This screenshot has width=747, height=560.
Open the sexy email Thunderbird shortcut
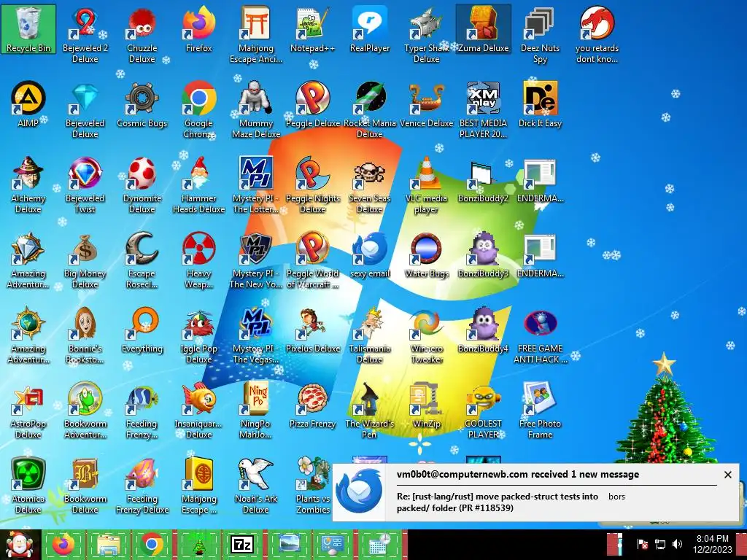(x=370, y=254)
